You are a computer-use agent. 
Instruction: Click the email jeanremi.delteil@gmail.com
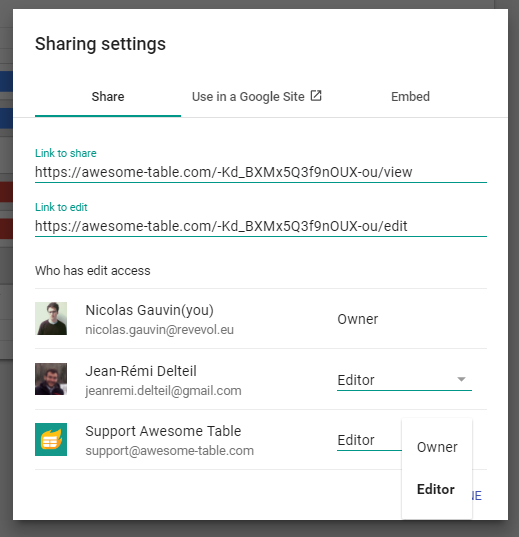163,391
